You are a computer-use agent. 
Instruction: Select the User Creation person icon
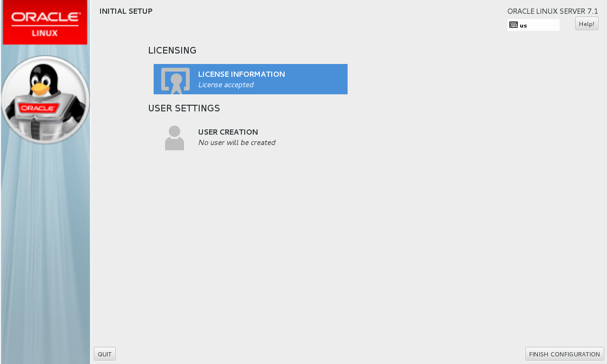click(175, 138)
